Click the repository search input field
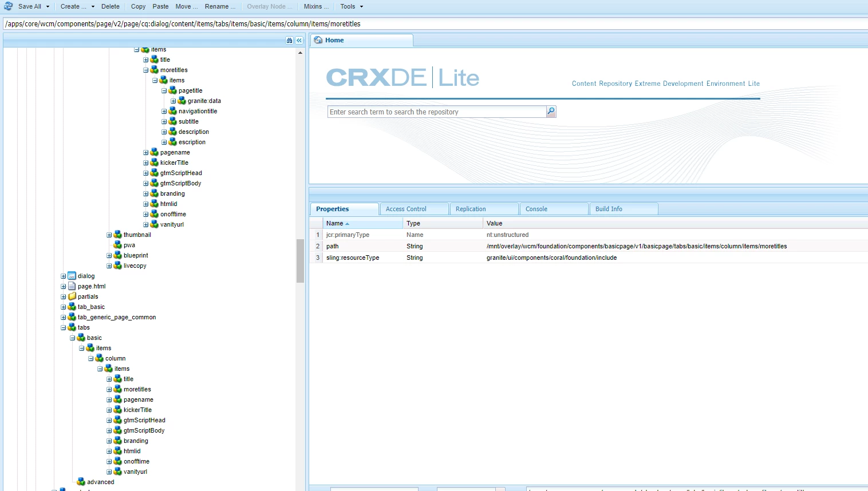The image size is (868, 491). coord(437,112)
